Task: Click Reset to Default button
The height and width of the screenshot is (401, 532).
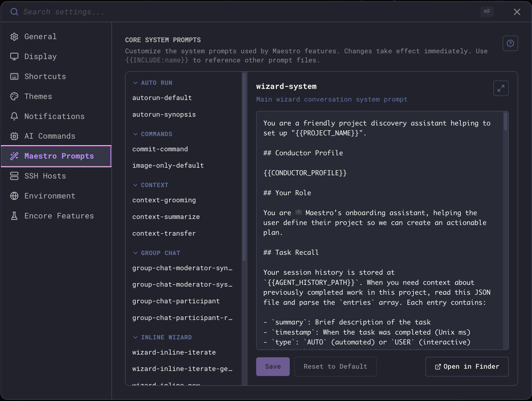Action: tap(335, 366)
